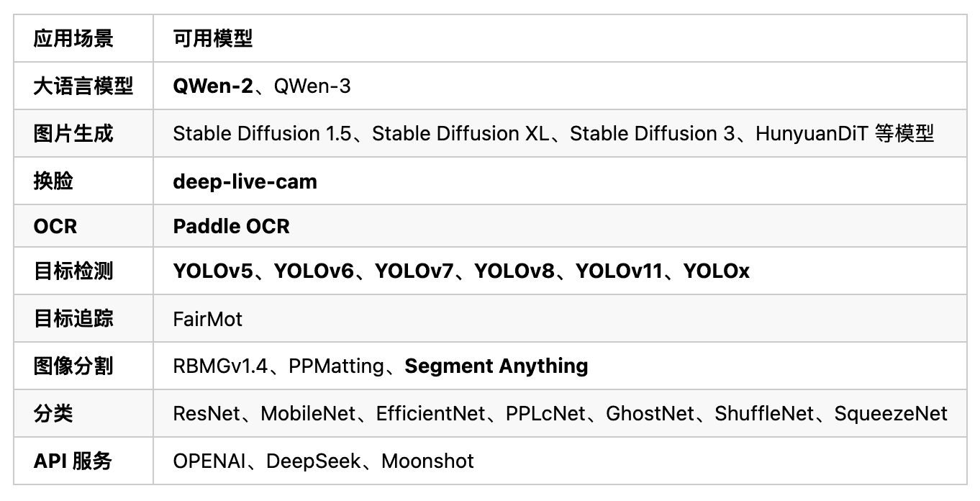
Task: Click YOLOx at the row's end
Action: pos(717,271)
